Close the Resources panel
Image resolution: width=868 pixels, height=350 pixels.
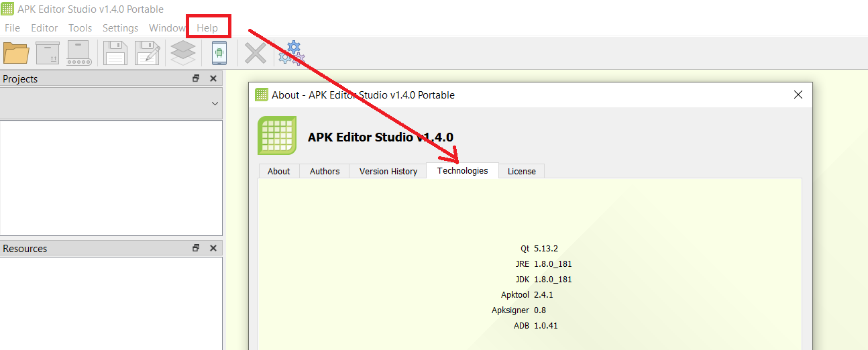[x=213, y=248]
